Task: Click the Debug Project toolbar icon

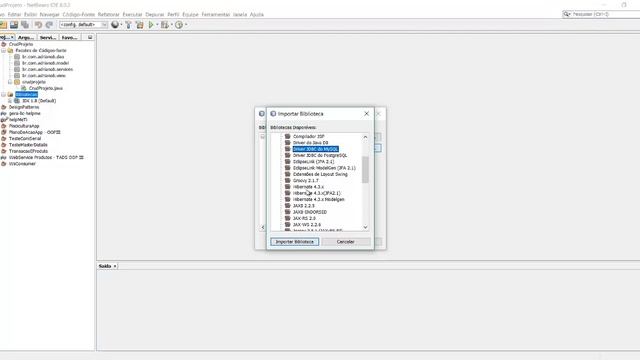Action: [x=164, y=25]
